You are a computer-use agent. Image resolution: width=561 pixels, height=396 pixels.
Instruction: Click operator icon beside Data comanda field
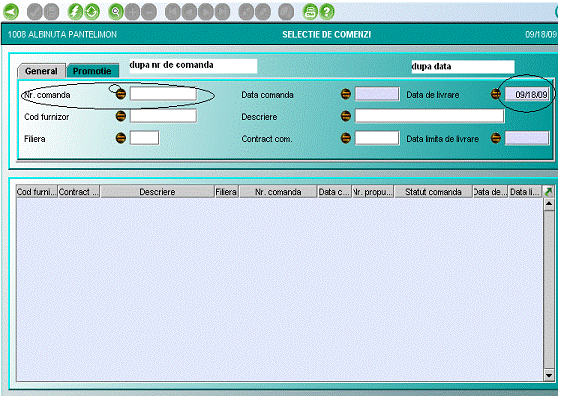point(346,94)
